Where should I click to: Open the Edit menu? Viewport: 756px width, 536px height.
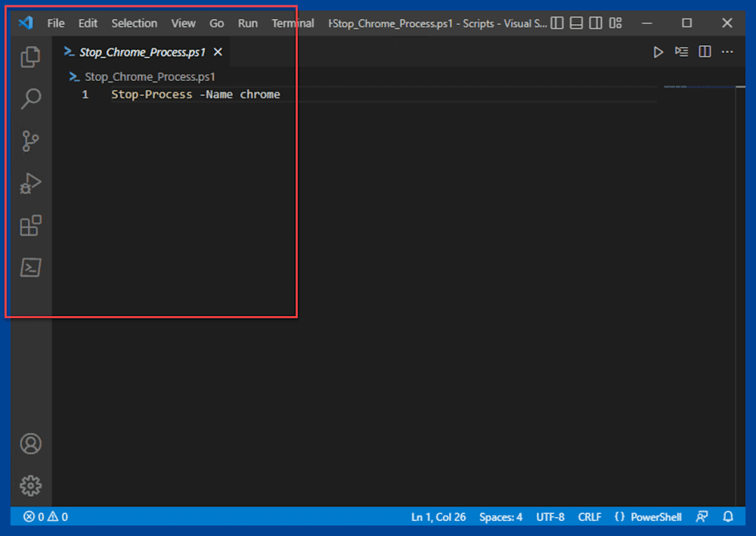tap(88, 23)
